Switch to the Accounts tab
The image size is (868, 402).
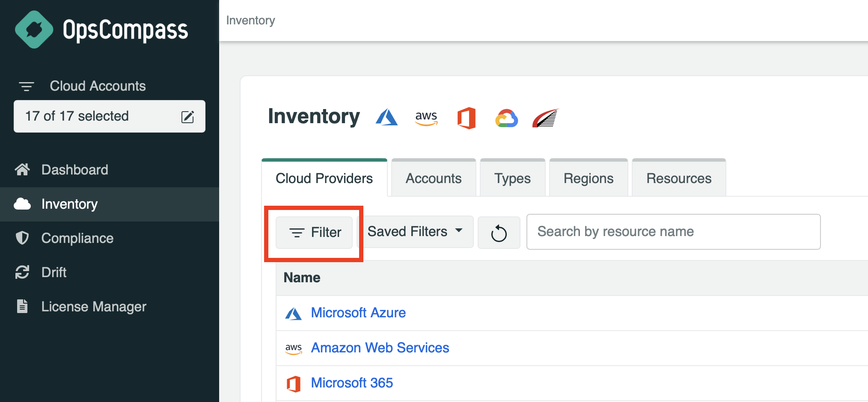point(434,178)
